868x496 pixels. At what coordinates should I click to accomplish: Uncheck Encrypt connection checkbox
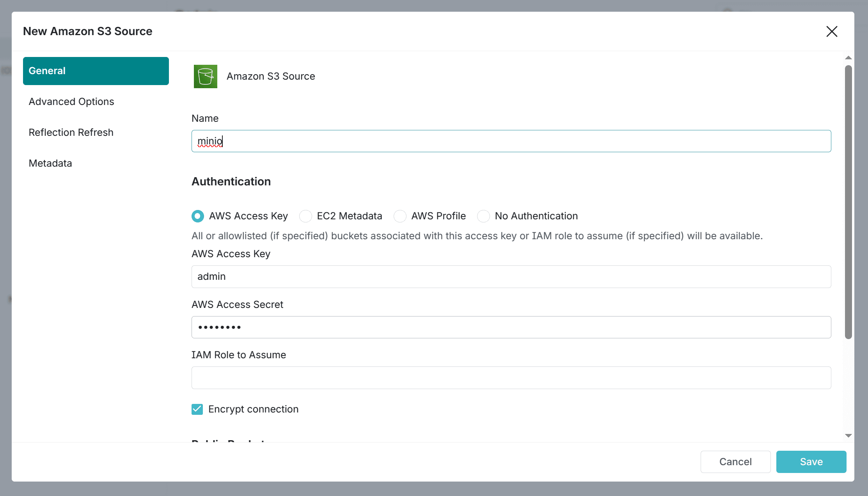[x=197, y=409]
